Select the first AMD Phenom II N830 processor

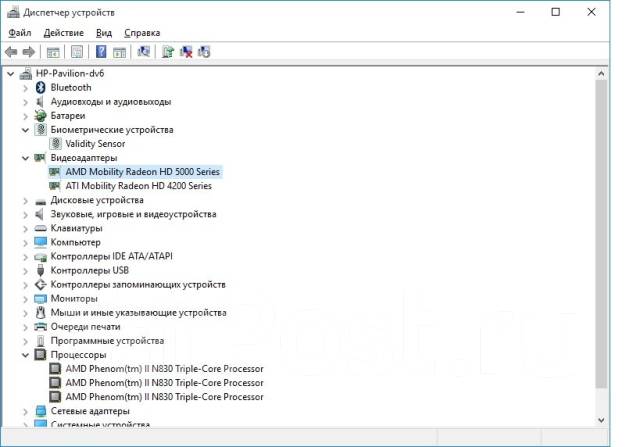[164, 369]
